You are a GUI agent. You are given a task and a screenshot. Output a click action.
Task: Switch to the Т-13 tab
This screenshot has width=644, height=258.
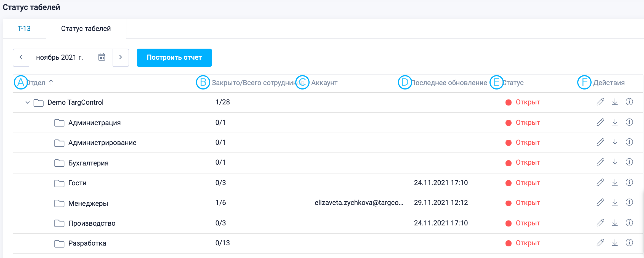[24, 28]
